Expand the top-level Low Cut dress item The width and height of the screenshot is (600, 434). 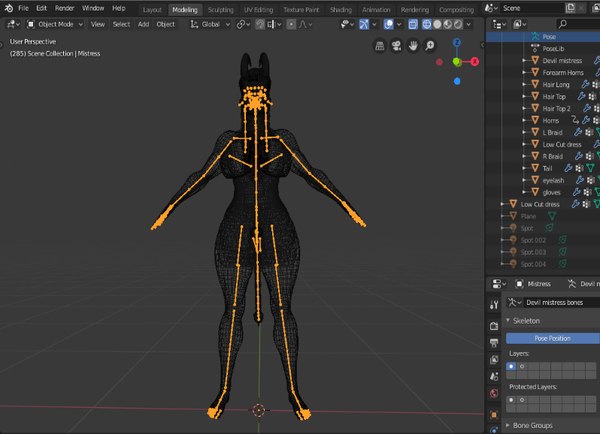pyautogui.click(x=502, y=204)
